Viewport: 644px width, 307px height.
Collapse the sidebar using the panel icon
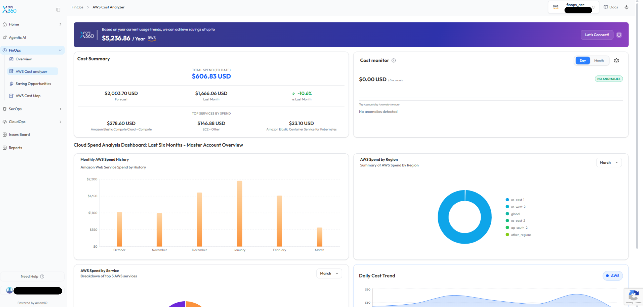point(58,10)
